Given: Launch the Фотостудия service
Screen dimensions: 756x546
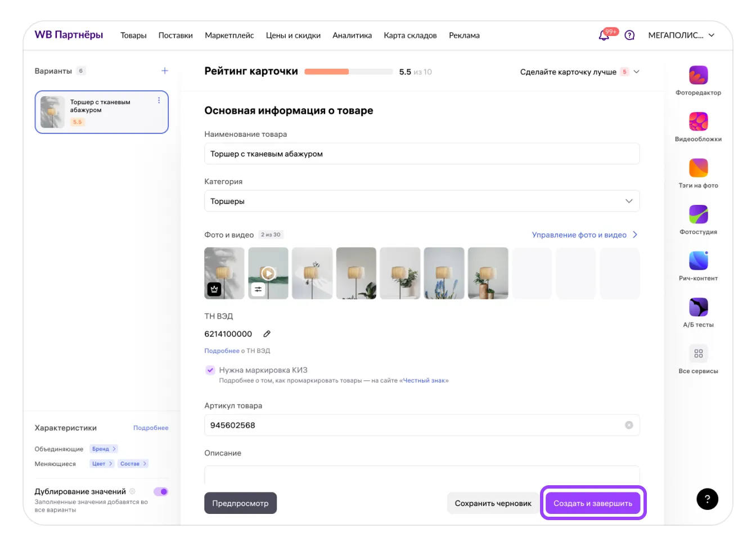Looking at the screenshot, I should tap(698, 214).
